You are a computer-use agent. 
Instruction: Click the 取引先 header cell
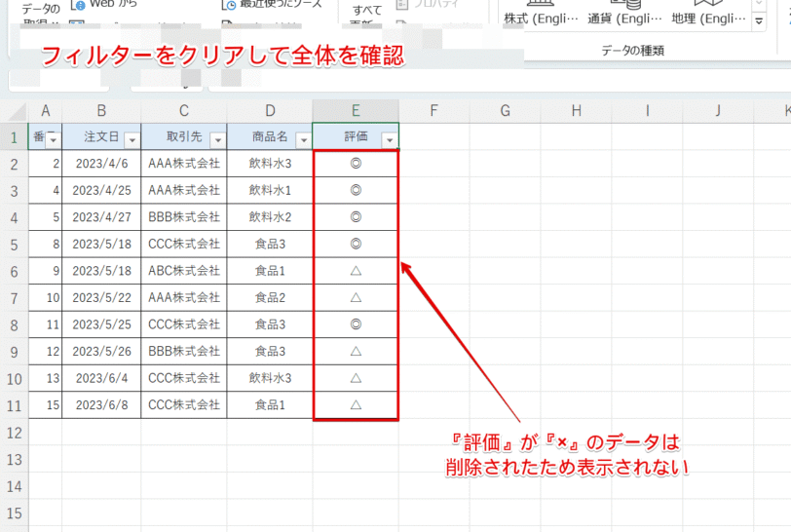point(184,136)
